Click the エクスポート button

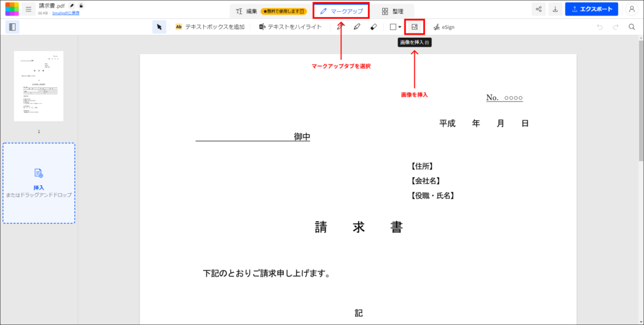pyautogui.click(x=591, y=9)
